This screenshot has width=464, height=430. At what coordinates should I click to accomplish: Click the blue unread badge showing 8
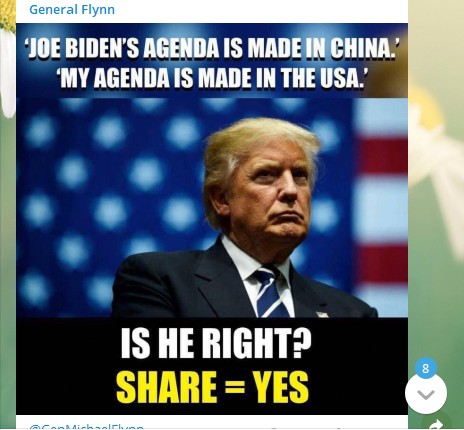pyautogui.click(x=425, y=368)
